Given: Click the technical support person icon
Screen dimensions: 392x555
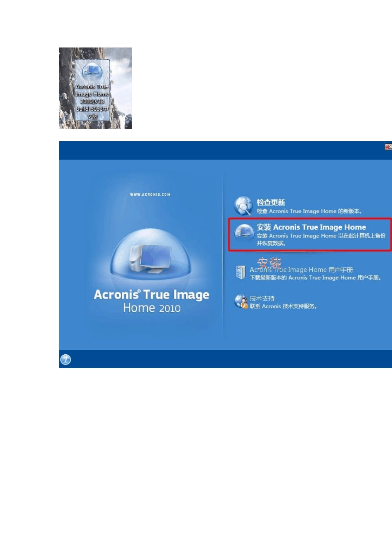Looking at the screenshot, I should (x=241, y=301).
